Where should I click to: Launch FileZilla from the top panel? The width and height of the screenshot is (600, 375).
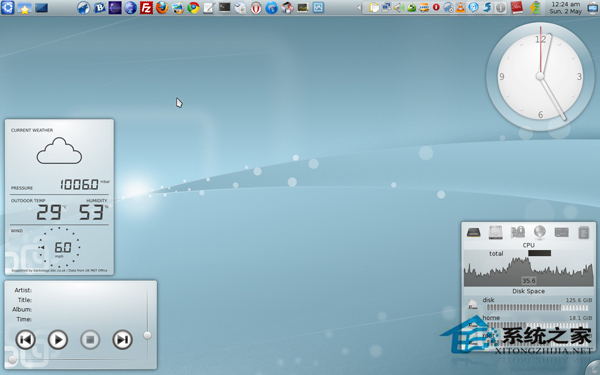coord(146,7)
